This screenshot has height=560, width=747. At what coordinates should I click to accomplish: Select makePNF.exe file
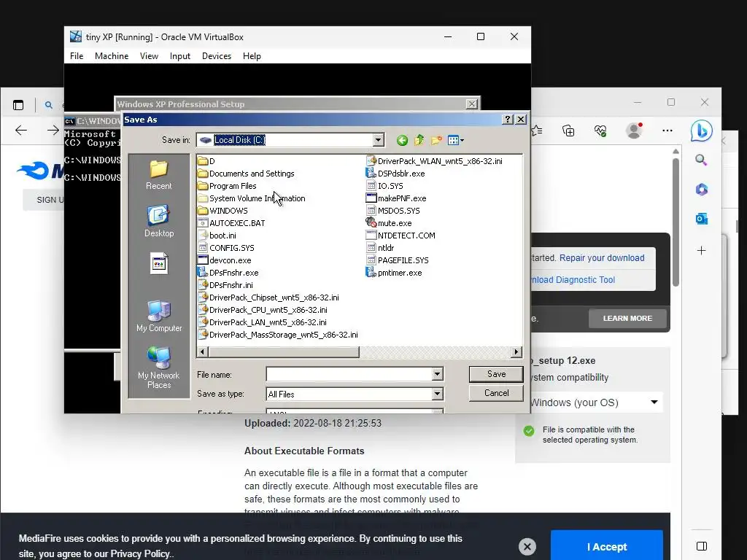point(396,198)
